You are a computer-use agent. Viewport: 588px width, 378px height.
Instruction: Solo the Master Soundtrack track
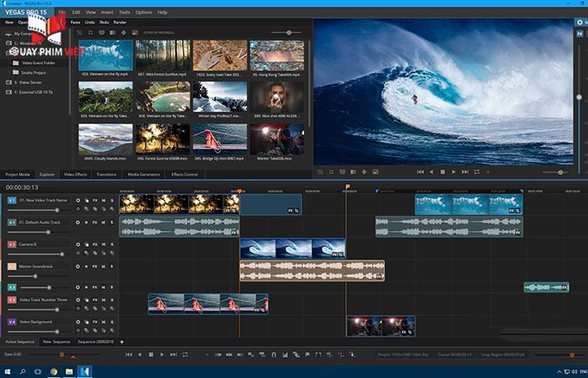coord(112,266)
